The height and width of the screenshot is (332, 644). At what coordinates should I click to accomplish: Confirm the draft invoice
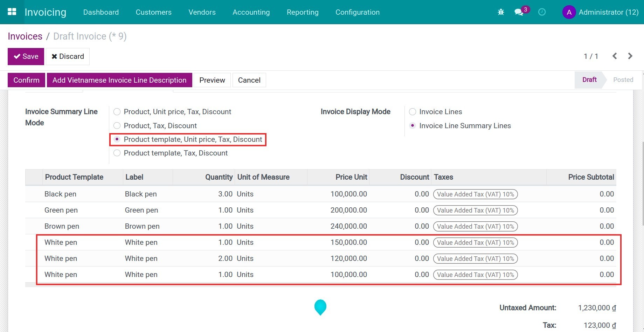[x=26, y=80]
